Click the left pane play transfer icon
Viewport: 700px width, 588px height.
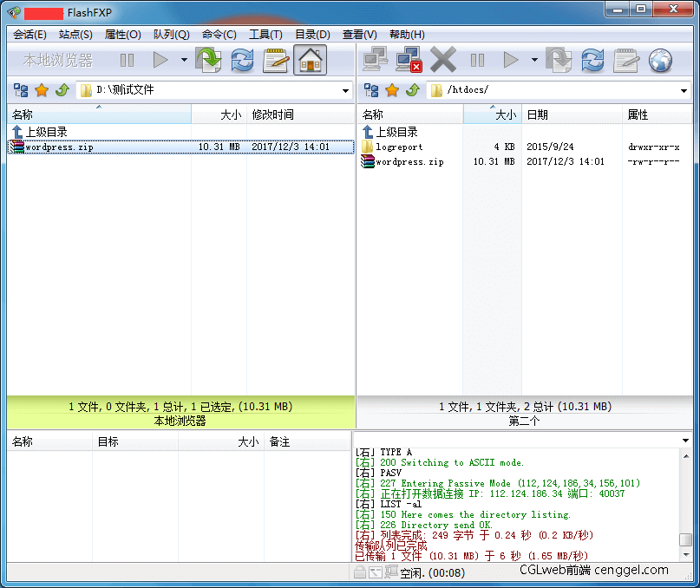(x=160, y=60)
